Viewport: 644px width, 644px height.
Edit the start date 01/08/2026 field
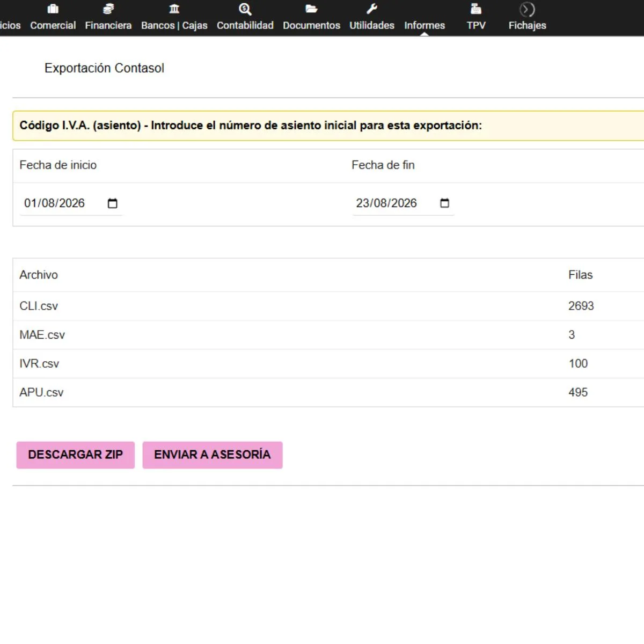(71, 203)
